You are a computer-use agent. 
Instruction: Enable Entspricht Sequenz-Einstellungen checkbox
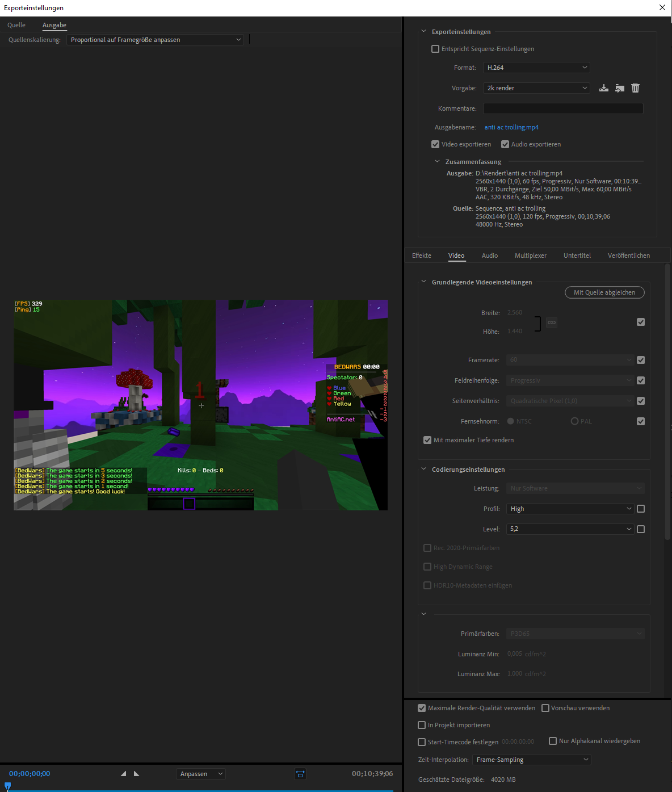click(435, 49)
